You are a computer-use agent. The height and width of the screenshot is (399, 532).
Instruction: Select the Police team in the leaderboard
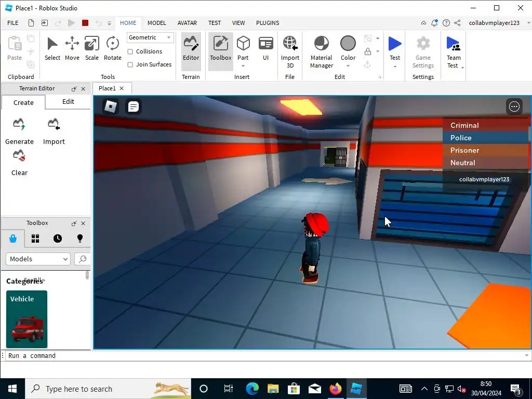click(486, 138)
